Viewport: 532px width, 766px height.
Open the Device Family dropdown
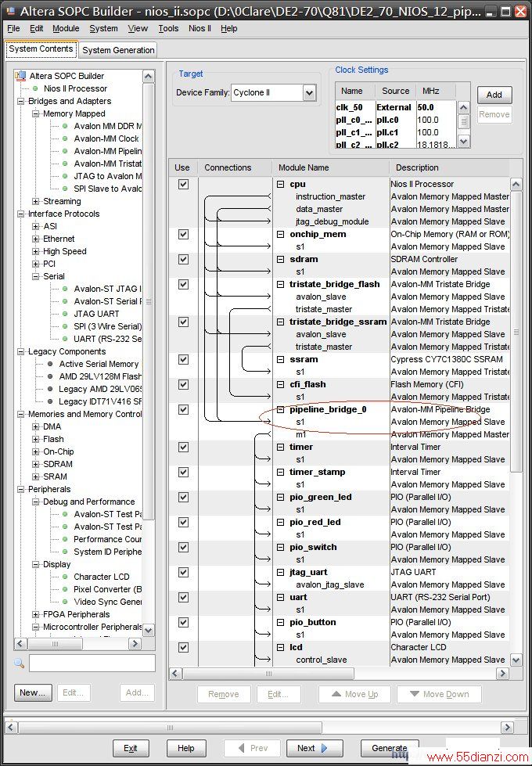point(309,92)
